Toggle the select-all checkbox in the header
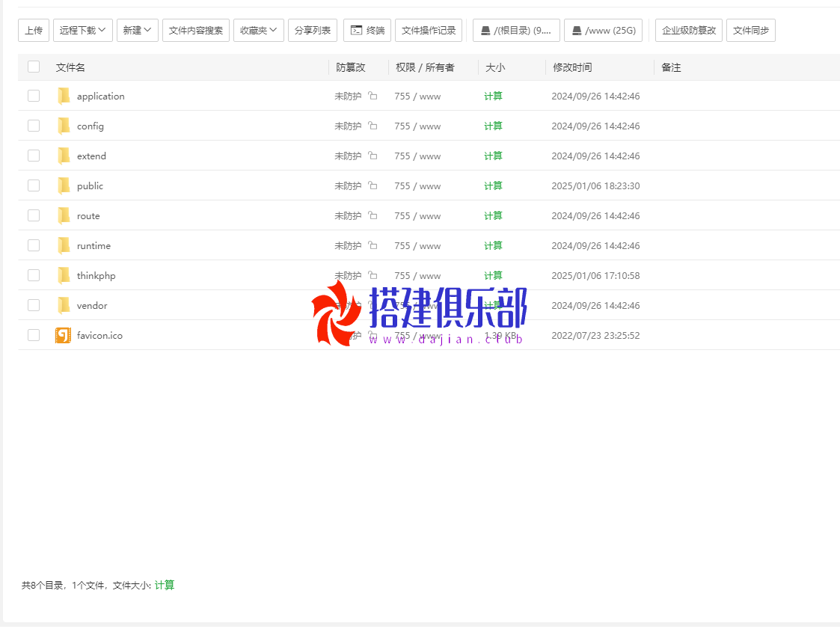840x629 pixels. (x=34, y=67)
